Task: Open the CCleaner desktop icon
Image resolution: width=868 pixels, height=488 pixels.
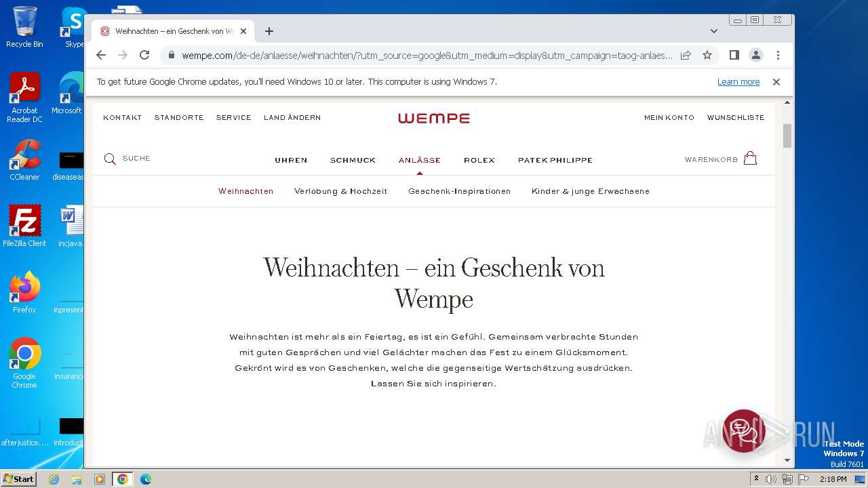Action: tap(24, 160)
